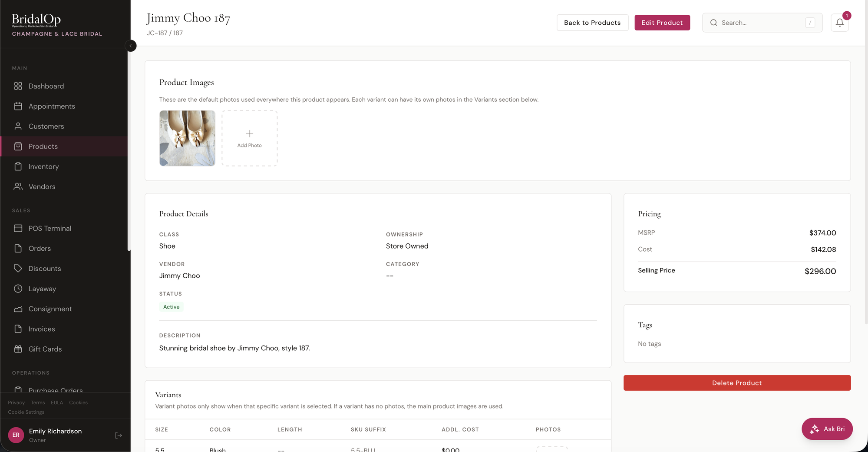Open the Cookies link
The image size is (868, 452).
[x=79, y=402]
